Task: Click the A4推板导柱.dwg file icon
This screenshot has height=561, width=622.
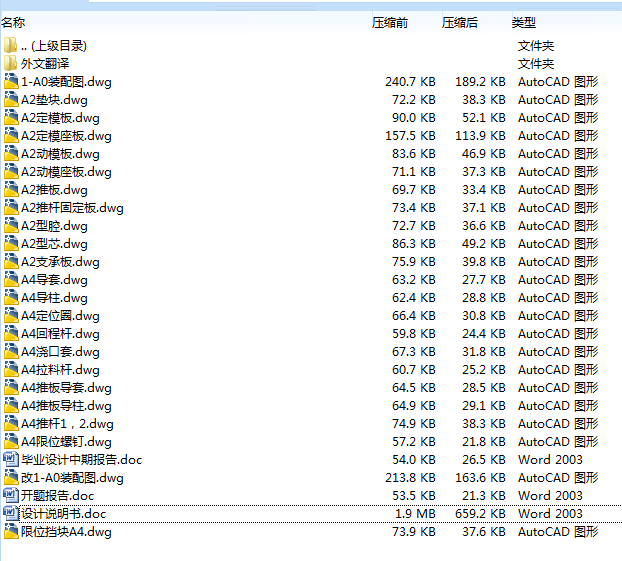Action: click(11, 405)
